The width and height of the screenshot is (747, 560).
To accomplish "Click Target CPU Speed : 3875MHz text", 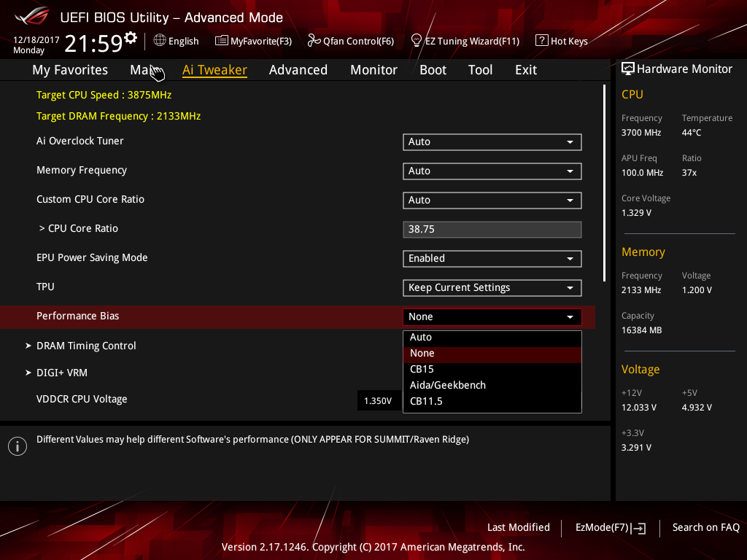I will coord(104,95).
